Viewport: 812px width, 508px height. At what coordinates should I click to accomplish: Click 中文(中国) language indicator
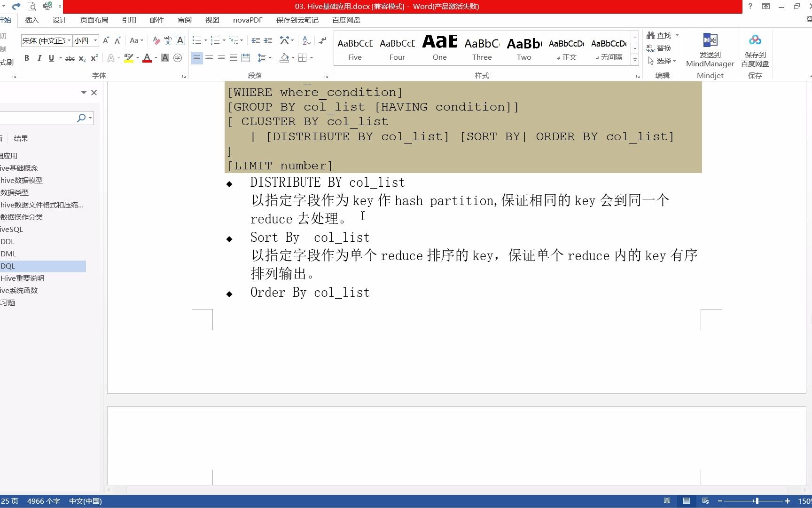[85, 501]
